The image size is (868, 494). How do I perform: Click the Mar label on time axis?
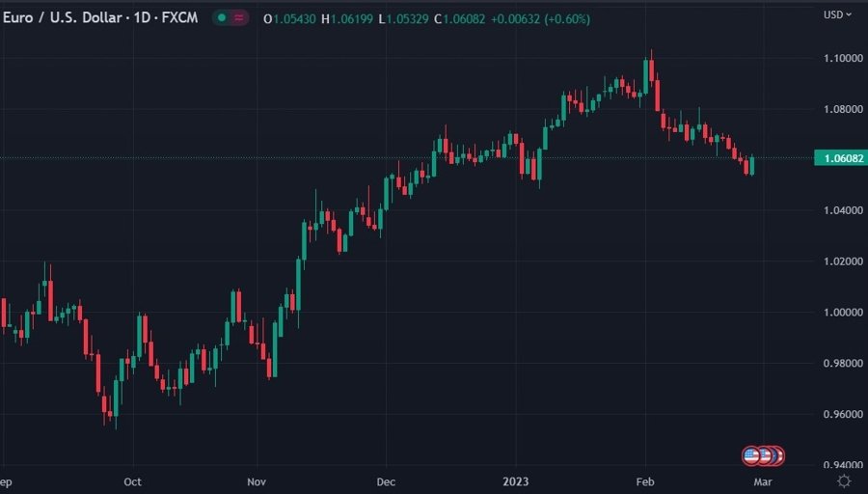[x=762, y=480]
